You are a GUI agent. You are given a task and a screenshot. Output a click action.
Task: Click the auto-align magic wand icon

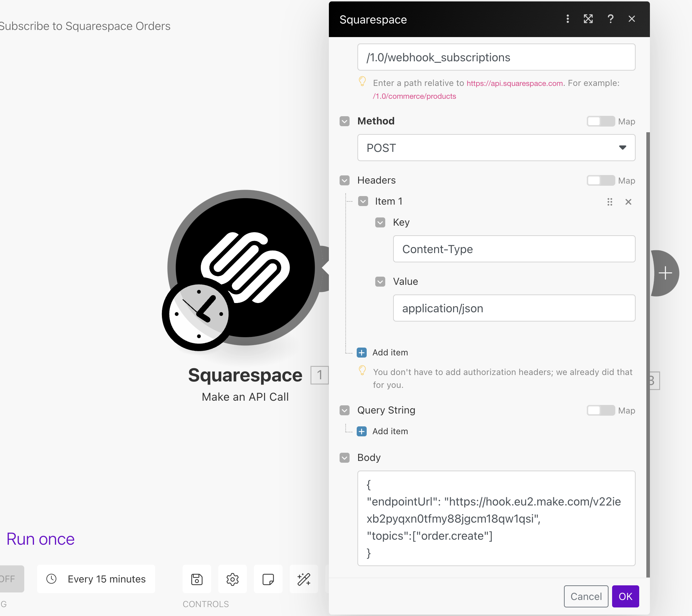pyautogui.click(x=304, y=579)
